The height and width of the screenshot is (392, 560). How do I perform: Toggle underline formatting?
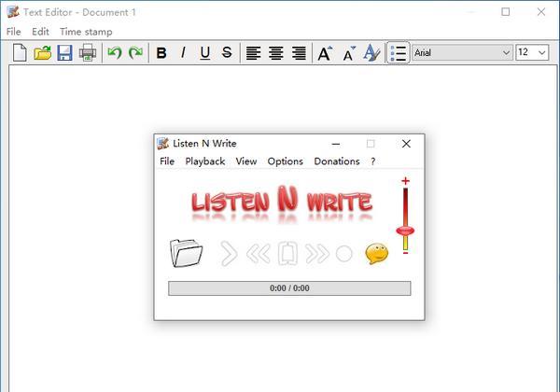(205, 53)
